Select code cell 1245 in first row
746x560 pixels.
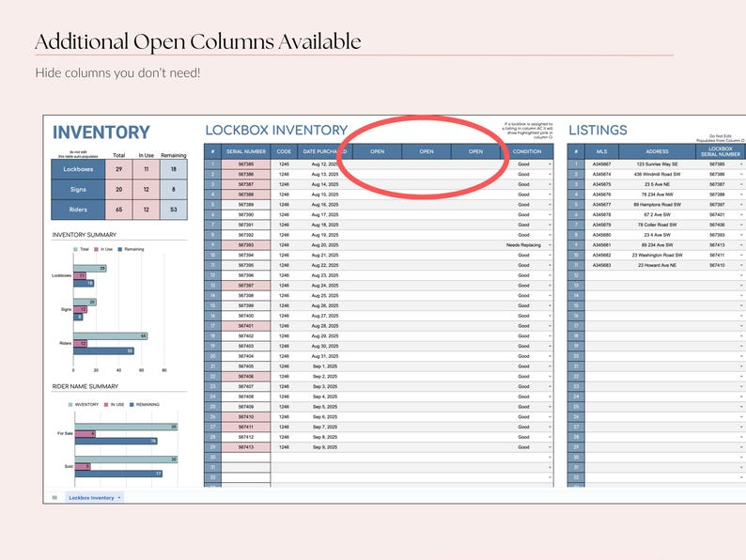[284, 164]
